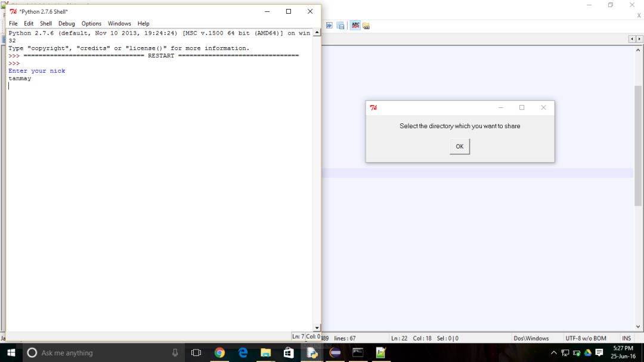The image size is (644, 362).
Task: Click the Tk feather icon in the dialog title bar
Action: pyautogui.click(x=373, y=108)
